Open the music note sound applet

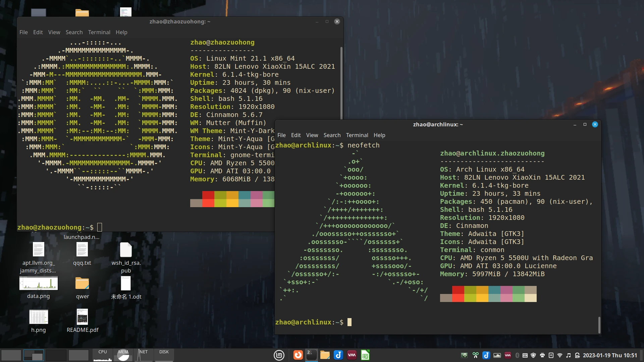(568, 355)
